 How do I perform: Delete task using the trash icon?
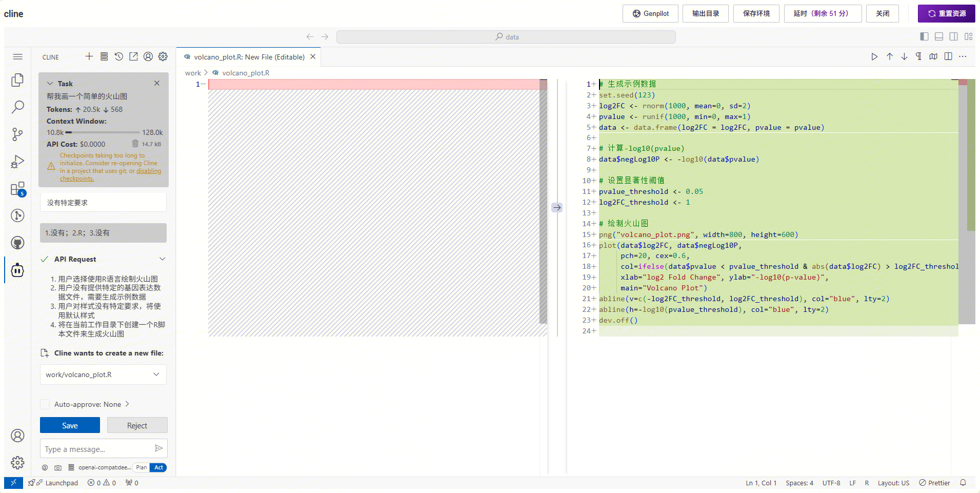[135, 144]
